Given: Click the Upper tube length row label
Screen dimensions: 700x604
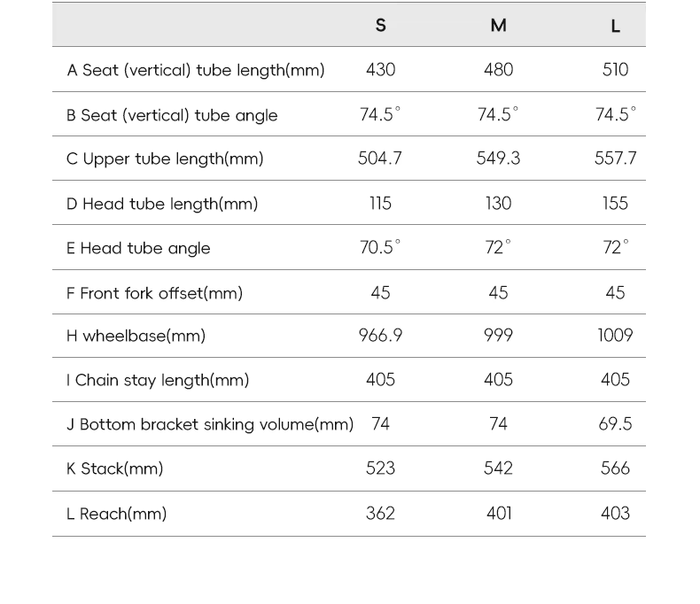Looking at the screenshot, I should click(165, 159).
